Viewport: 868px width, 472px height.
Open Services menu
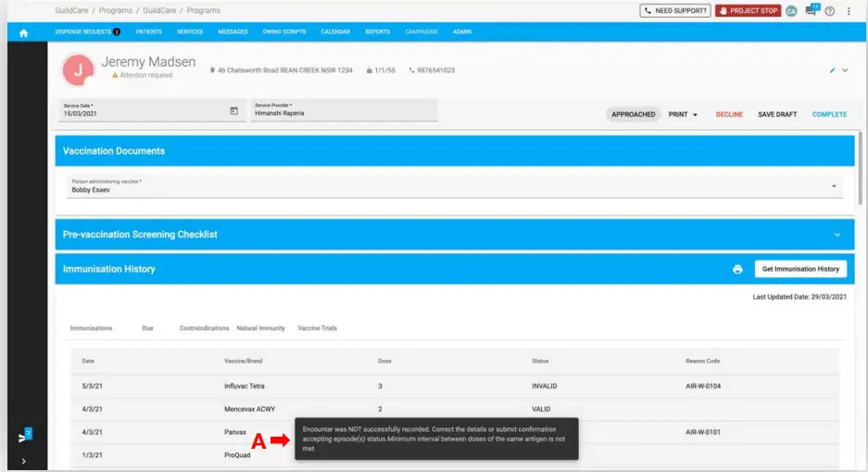190,32
